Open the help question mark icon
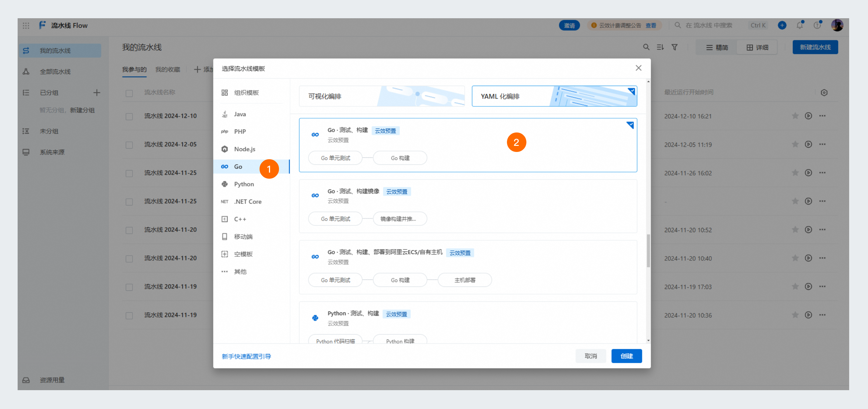 [817, 25]
